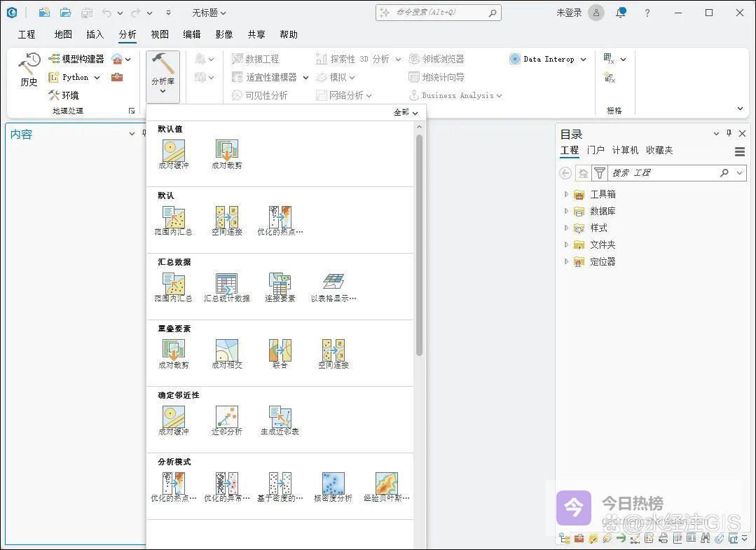Toggle auto-hide pin on 目录 pane
This screenshot has width=756, height=550.
729,134
